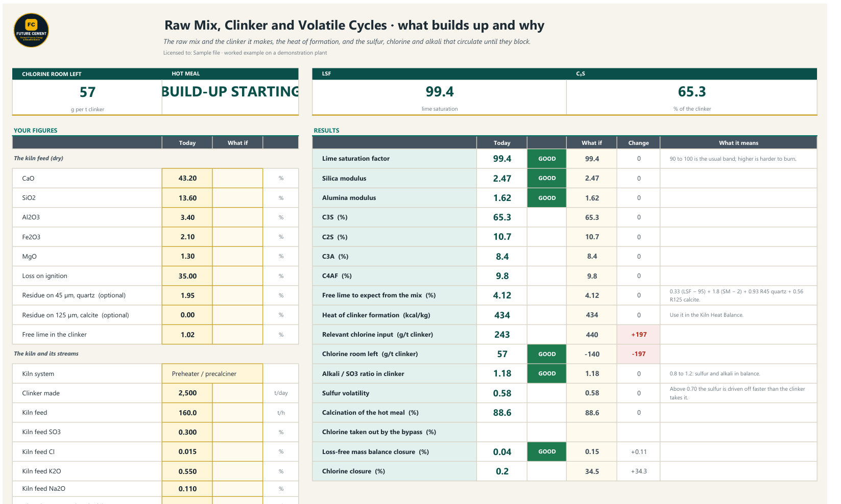The width and height of the screenshot is (841, 504).
Task: Click the Clinker made What if cell
Action: coord(237,393)
